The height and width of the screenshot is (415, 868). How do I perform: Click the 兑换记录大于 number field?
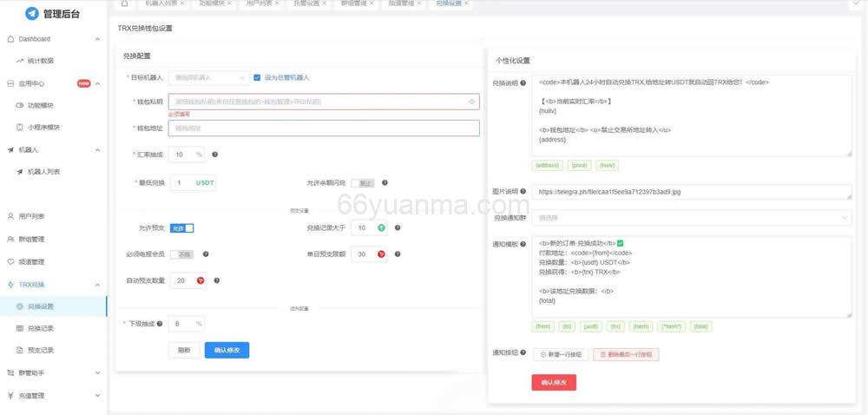point(369,228)
